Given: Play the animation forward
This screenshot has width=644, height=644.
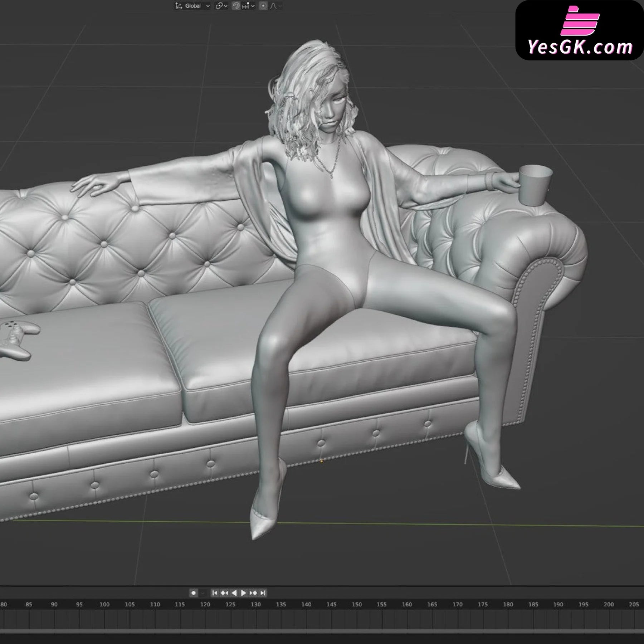Looking at the screenshot, I should click(x=244, y=593).
